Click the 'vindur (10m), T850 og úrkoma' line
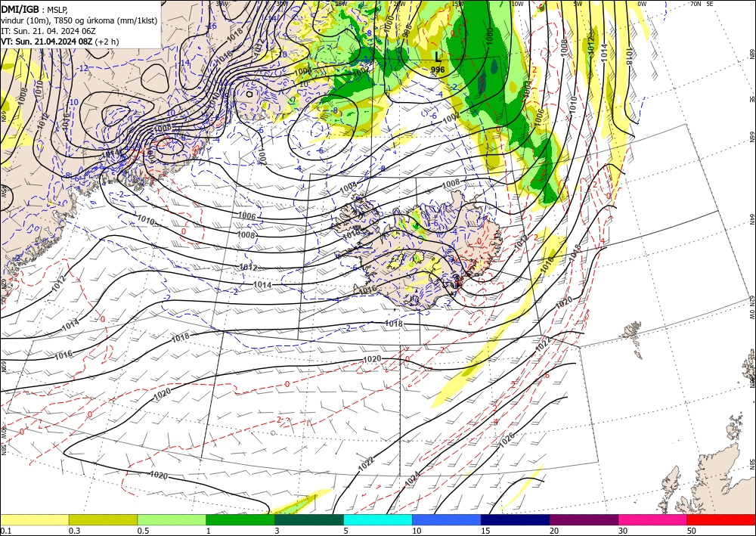 click(x=79, y=20)
